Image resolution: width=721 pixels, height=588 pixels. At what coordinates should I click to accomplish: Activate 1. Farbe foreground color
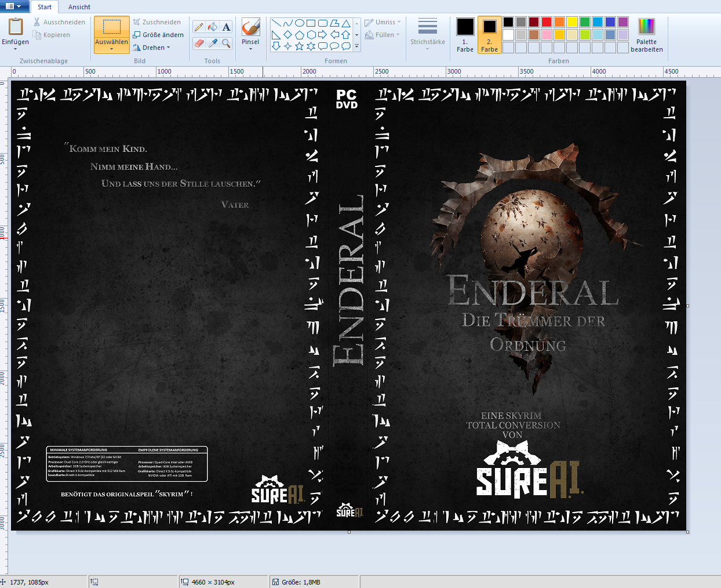[x=465, y=35]
